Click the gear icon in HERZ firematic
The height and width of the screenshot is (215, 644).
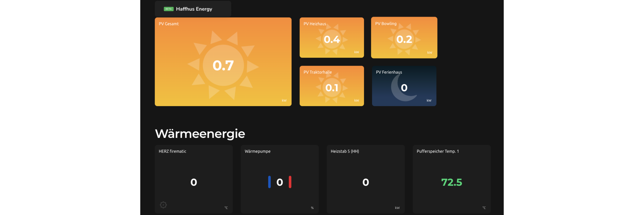(163, 205)
